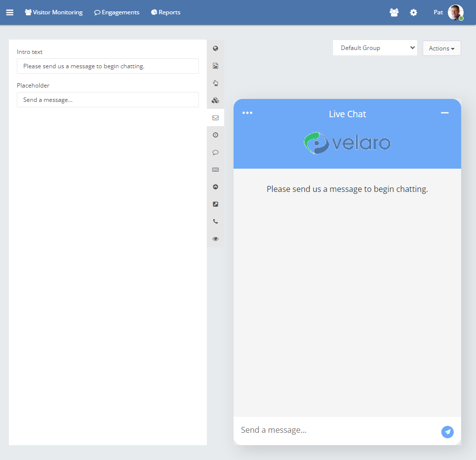The height and width of the screenshot is (460, 476).
Task: Expand the Actions dropdown button
Action: tap(441, 48)
